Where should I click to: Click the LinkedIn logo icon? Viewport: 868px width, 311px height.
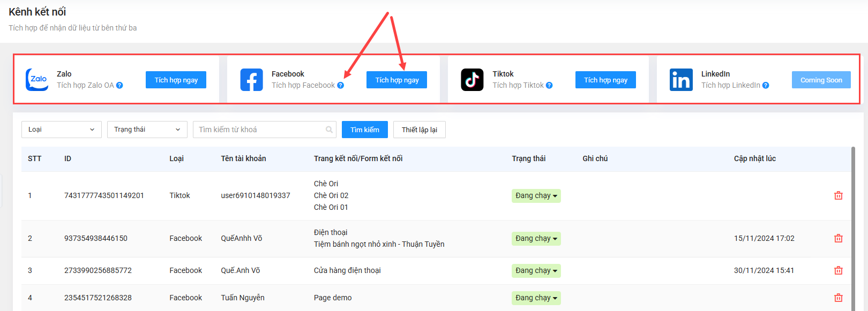point(681,80)
